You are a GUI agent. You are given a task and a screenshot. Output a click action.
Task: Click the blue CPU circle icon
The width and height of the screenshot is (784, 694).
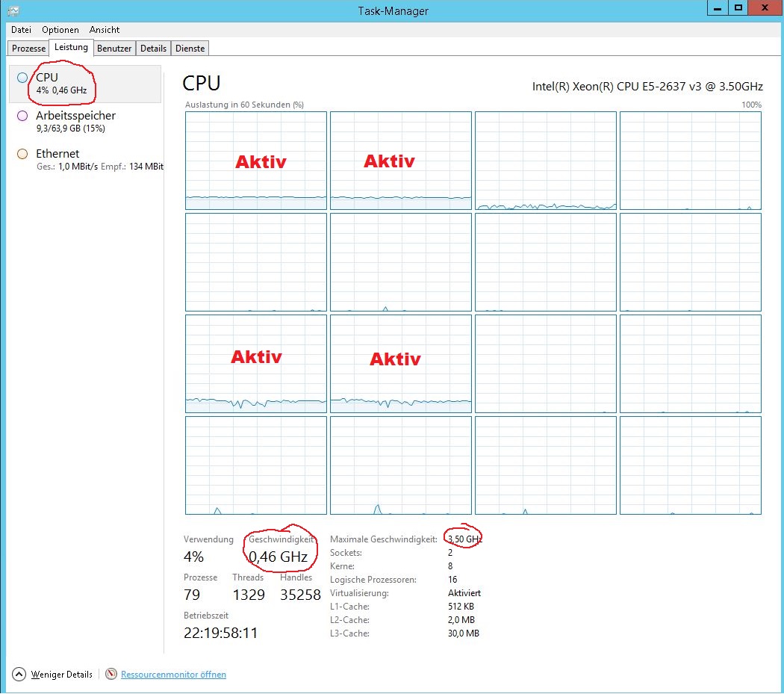pos(22,78)
